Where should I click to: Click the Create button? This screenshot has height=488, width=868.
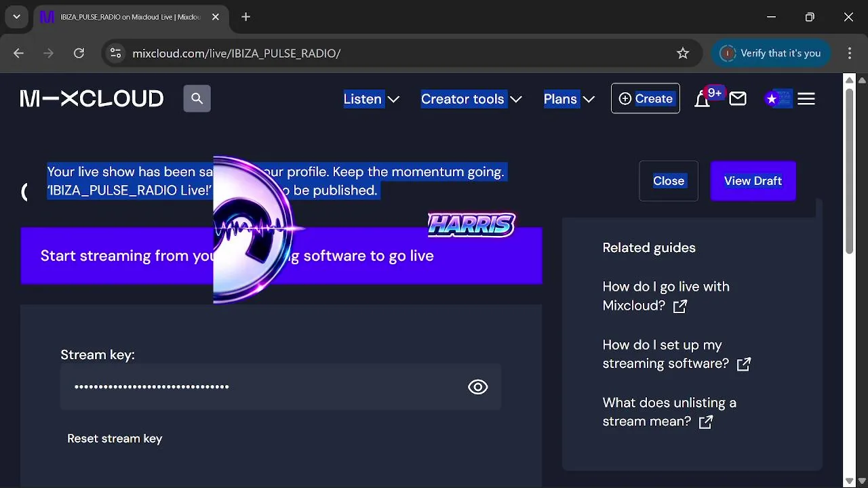coord(646,99)
